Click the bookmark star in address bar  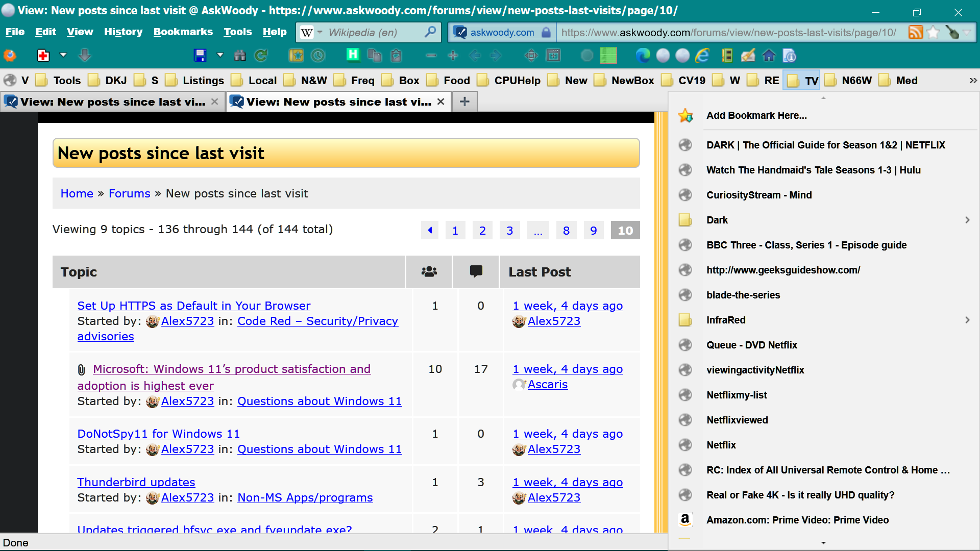pyautogui.click(x=933, y=33)
